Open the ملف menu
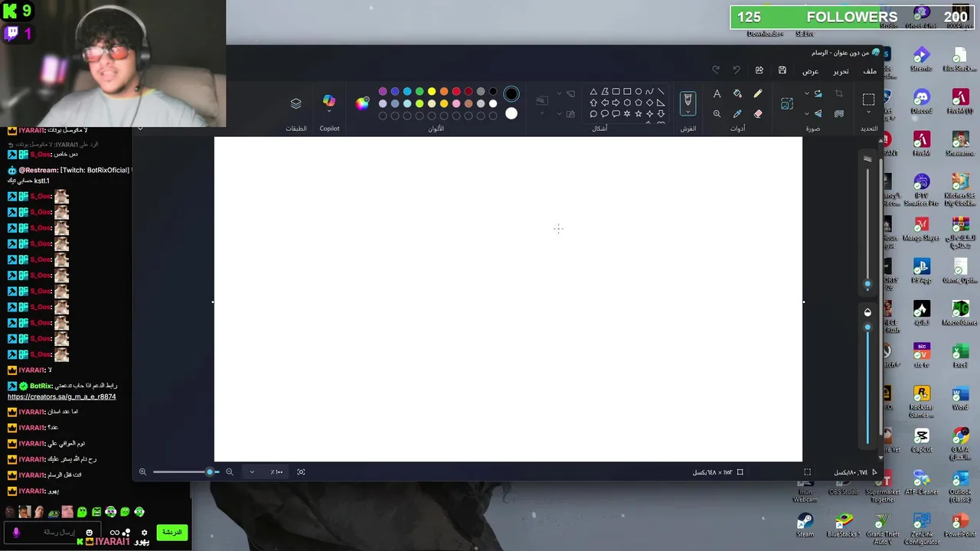This screenshot has height=551, width=980. click(870, 71)
